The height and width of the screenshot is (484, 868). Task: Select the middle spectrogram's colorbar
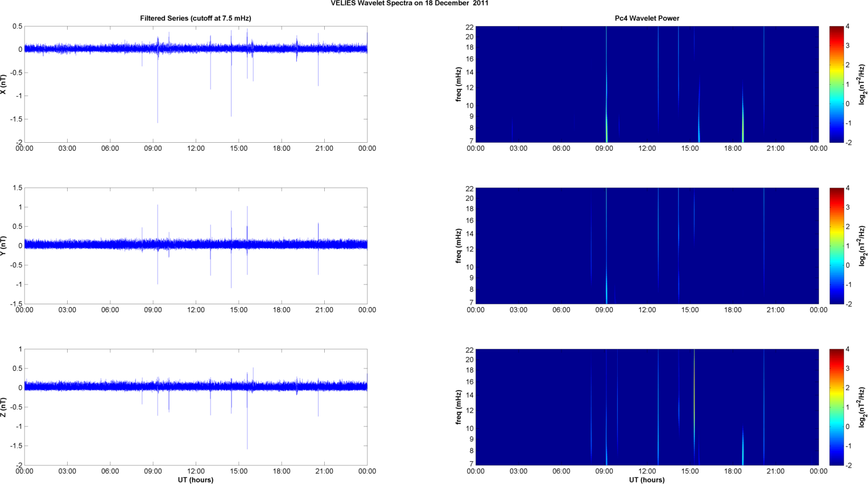point(836,246)
